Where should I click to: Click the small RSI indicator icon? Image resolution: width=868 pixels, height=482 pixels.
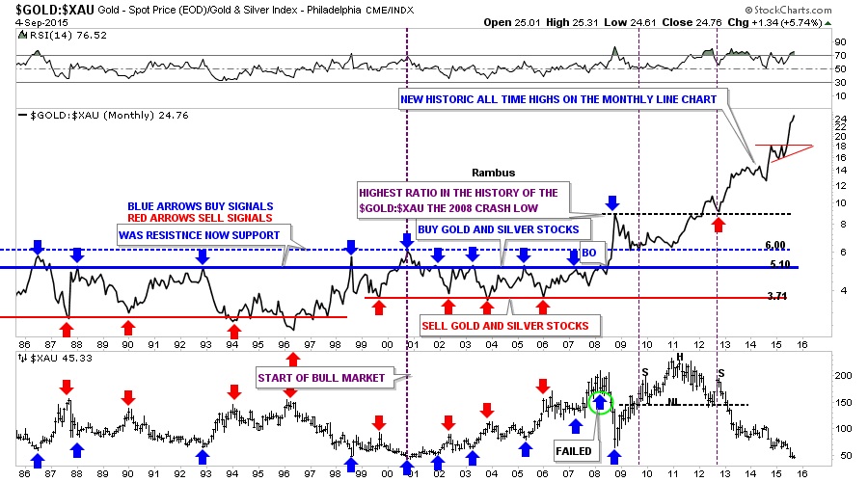coord(21,35)
